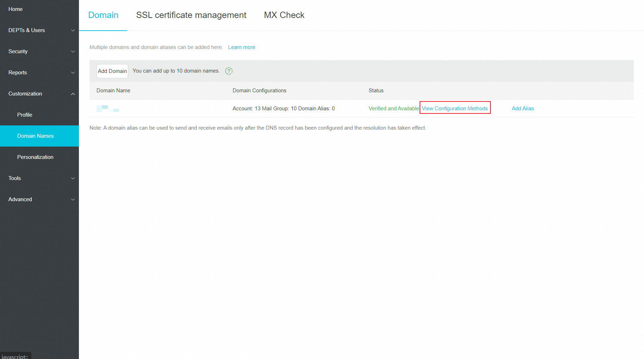Expand the DEPTs & Users menu chevron
The width and height of the screenshot is (644, 359).
[73, 30]
